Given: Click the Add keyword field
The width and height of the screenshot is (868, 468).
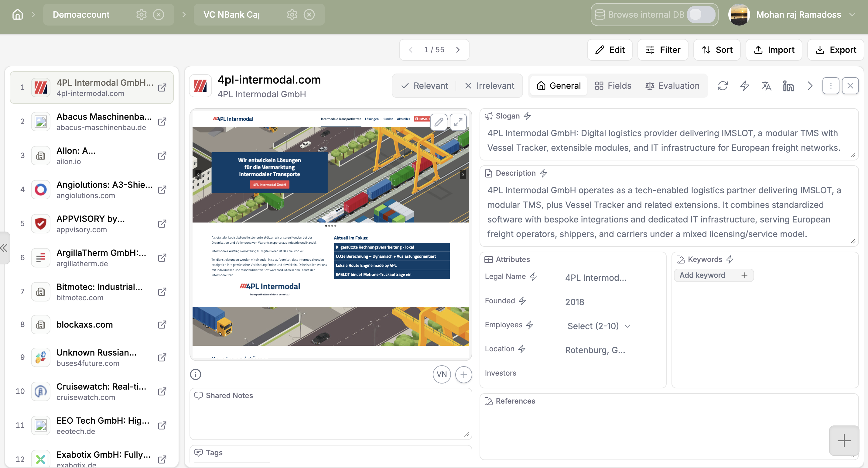Looking at the screenshot, I should pyautogui.click(x=714, y=275).
